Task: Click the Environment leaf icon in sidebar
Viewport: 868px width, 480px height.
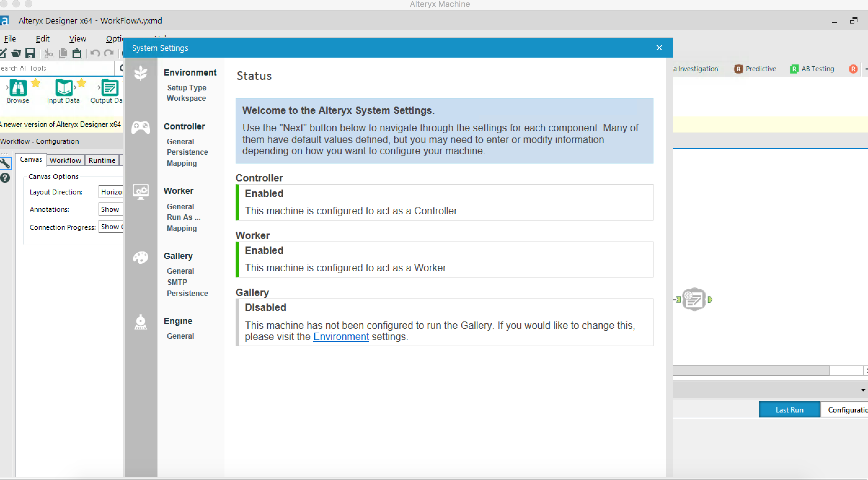Action: pyautogui.click(x=140, y=73)
